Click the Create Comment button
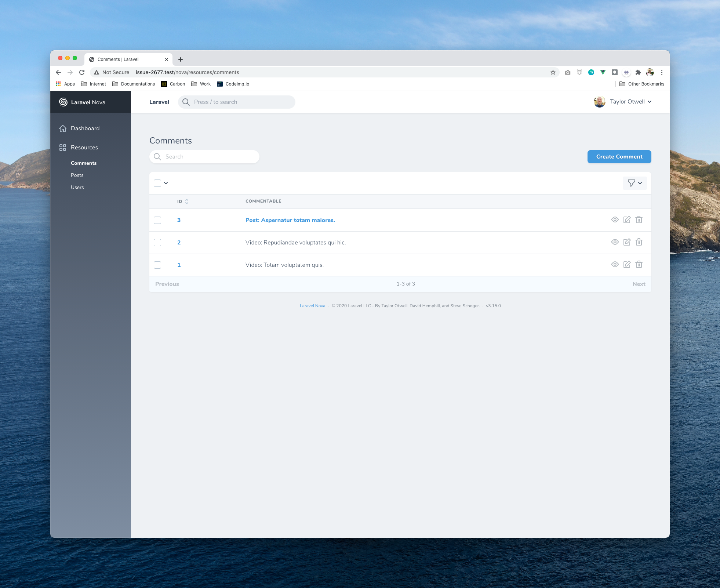 coord(619,157)
